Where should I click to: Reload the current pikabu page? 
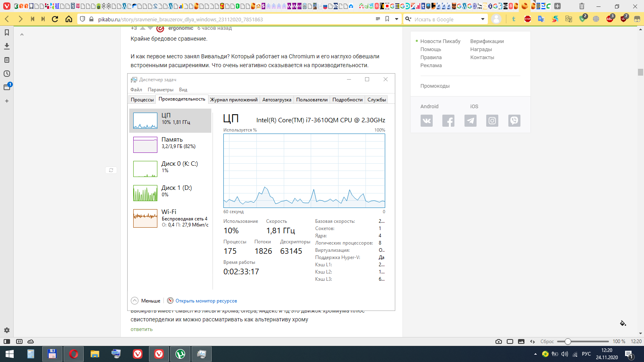tap(55, 19)
